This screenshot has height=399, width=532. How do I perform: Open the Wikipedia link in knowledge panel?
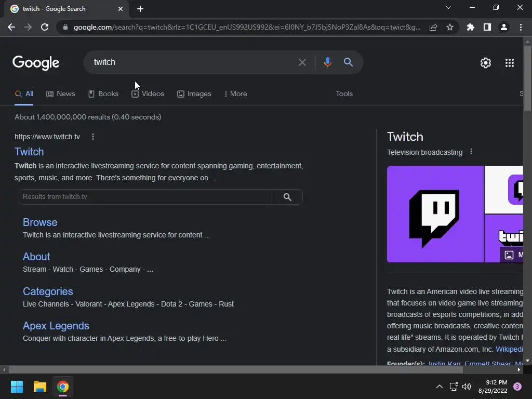(509, 350)
